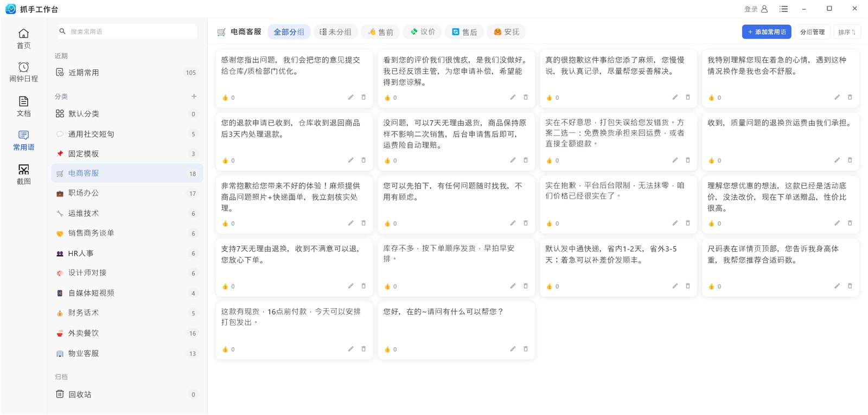The height and width of the screenshot is (415, 868).
Task: Select the 议价 group tab
Action: pos(423,32)
